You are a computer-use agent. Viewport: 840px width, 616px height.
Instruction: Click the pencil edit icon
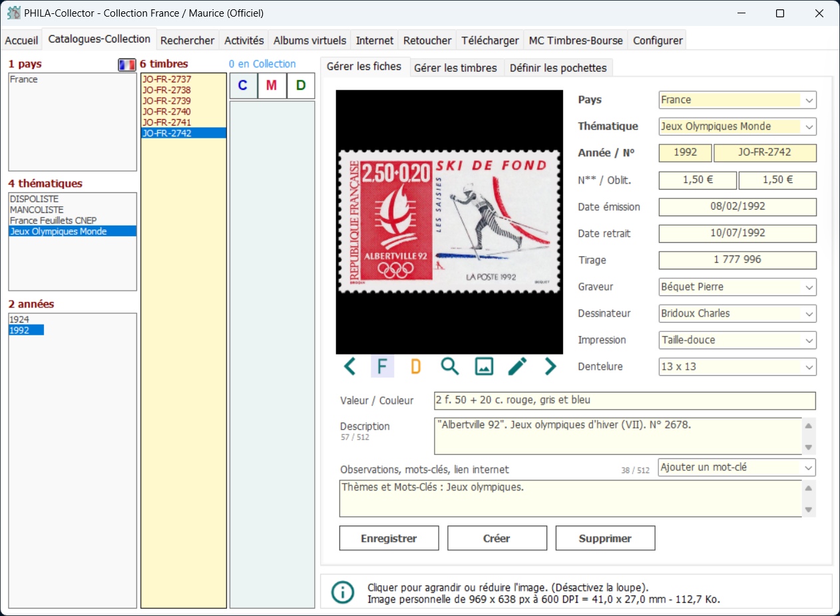click(x=517, y=366)
